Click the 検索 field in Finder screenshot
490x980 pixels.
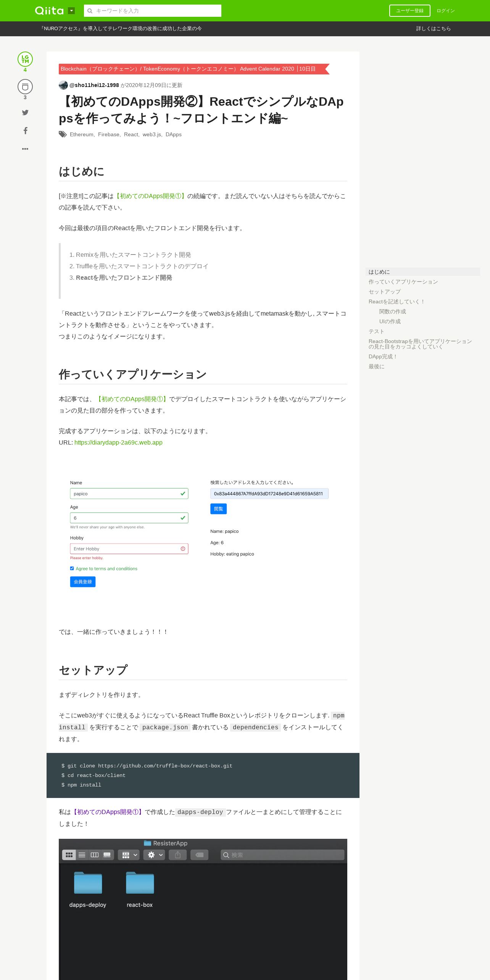(282, 855)
